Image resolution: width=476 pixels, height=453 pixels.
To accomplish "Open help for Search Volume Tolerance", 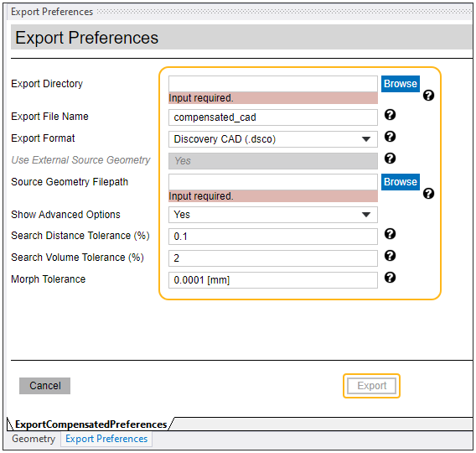I will (x=390, y=256).
